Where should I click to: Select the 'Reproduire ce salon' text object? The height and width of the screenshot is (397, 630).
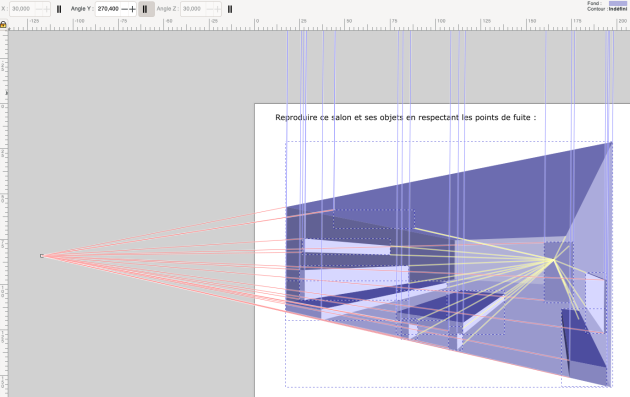click(405, 117)
